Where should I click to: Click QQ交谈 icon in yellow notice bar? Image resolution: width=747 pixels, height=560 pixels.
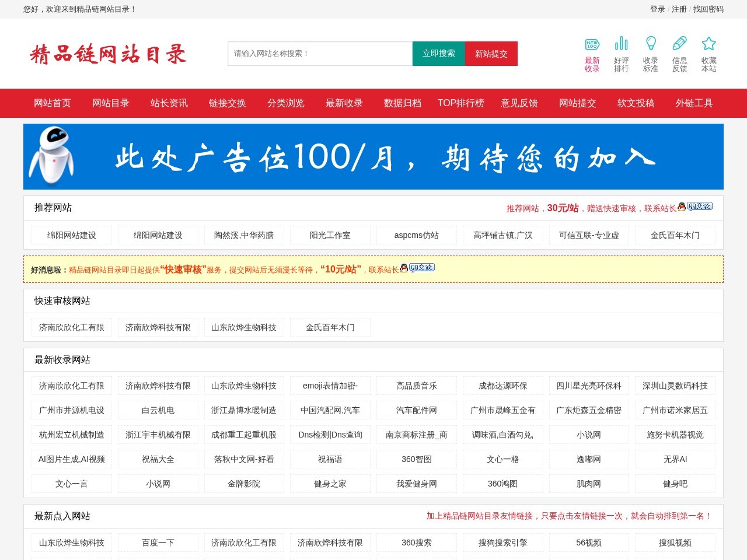point(417,268)
